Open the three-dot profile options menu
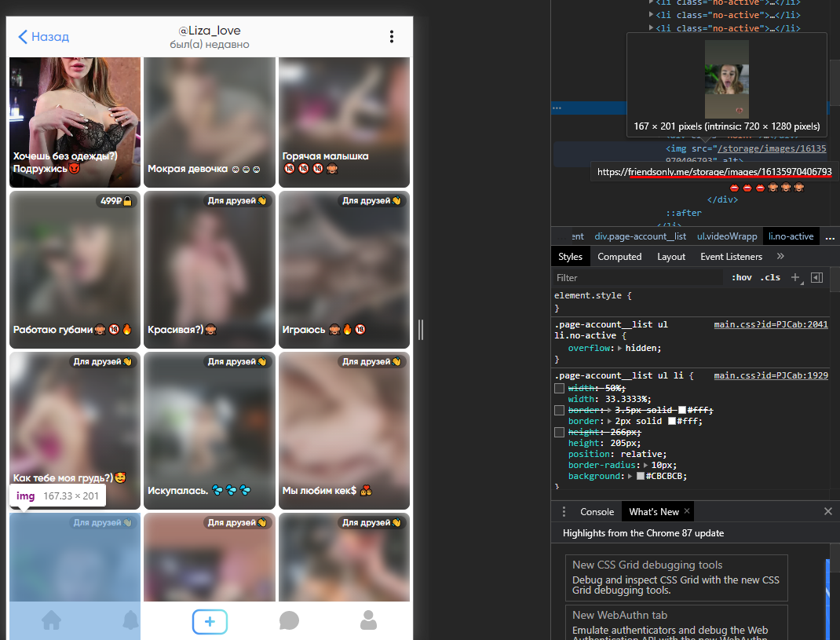This screenshot has width=840, height=640. [392, 37]
